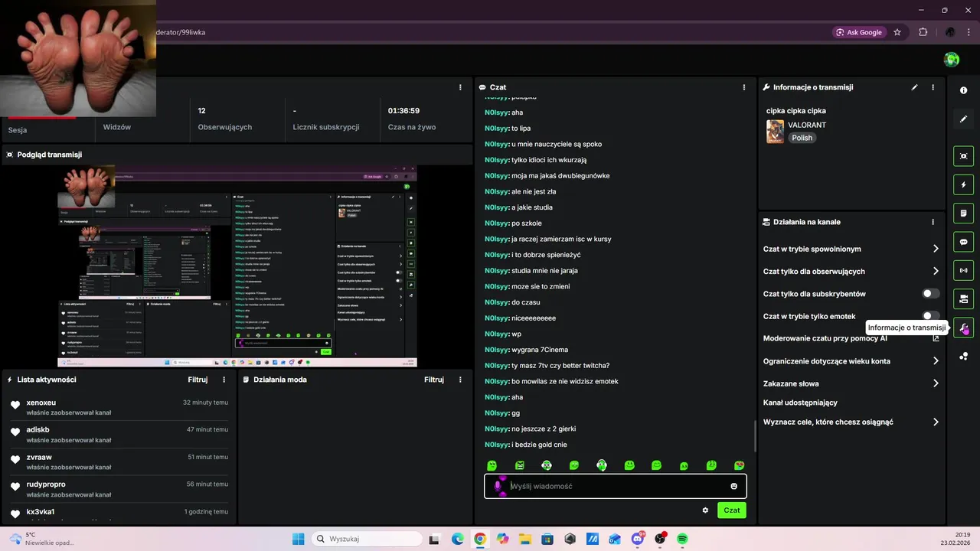Viewport: 980px width, 551px height.
Task: Click the camera stream icon in right sidebar
Action: [963, 298]
